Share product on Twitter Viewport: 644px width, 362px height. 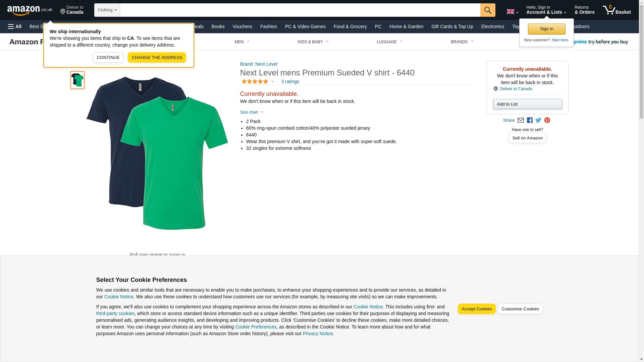[538, 120]
